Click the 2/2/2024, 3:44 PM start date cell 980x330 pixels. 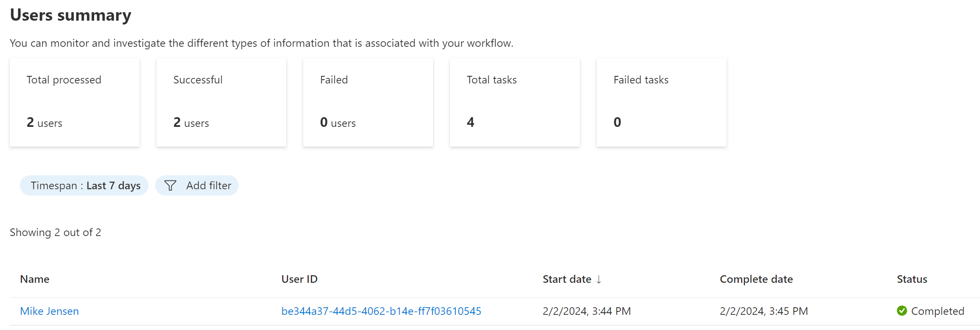(587, 311)
